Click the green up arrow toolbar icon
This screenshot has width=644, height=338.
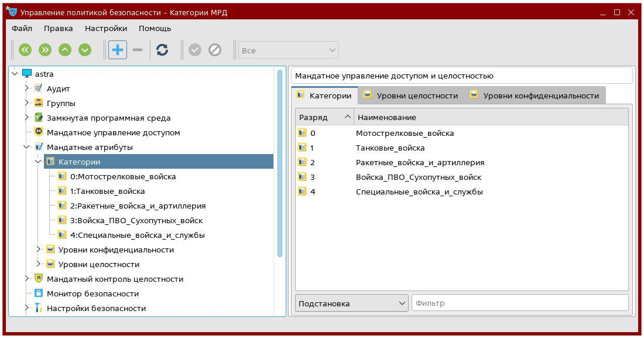(x=65, y=50)
